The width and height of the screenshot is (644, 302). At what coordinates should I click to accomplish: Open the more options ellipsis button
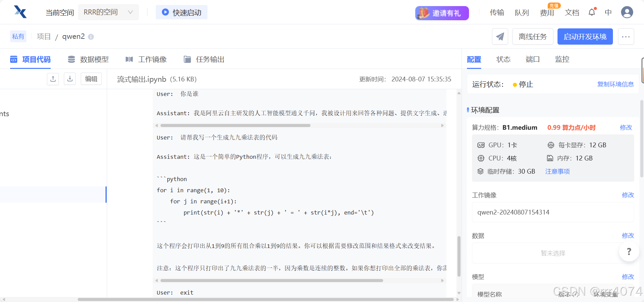click(x=626, y=36)
